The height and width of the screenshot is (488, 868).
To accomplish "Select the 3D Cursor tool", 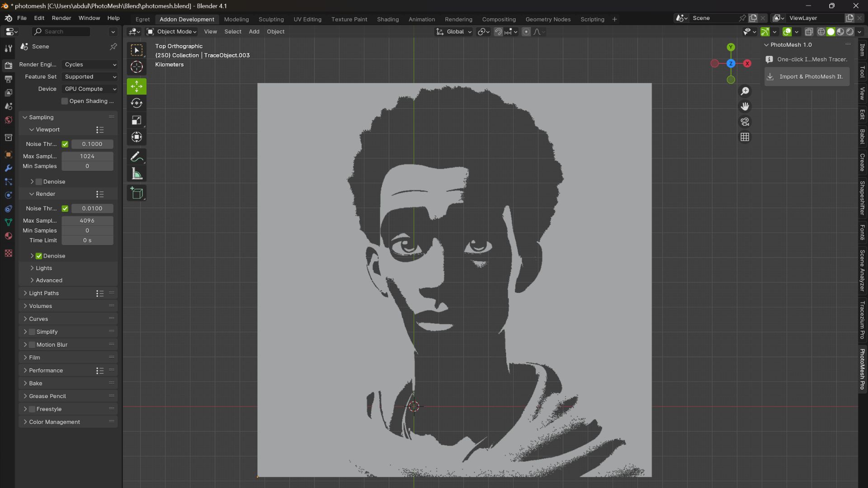I will click(137, 67).
